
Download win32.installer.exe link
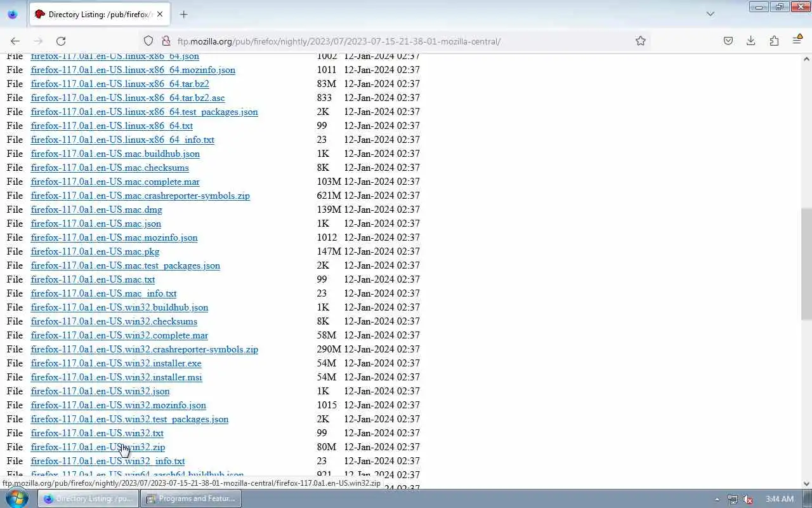pyautogui.click(x=116, y=363)
